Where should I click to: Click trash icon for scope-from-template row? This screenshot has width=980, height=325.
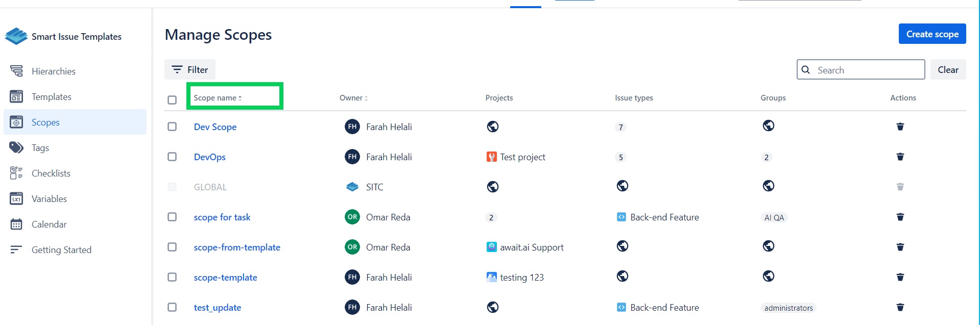click(x=900, y=247)
